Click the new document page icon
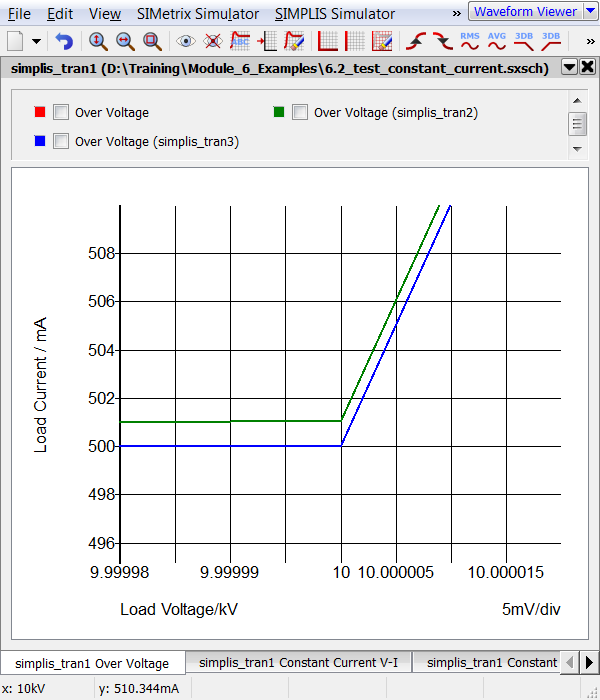 15,41
